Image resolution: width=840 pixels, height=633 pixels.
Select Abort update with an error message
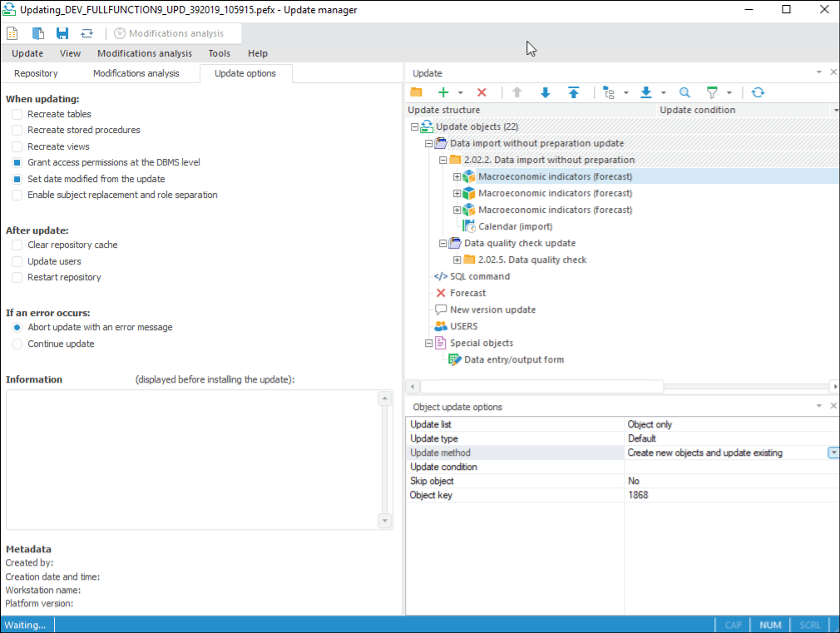pos(17,328)
